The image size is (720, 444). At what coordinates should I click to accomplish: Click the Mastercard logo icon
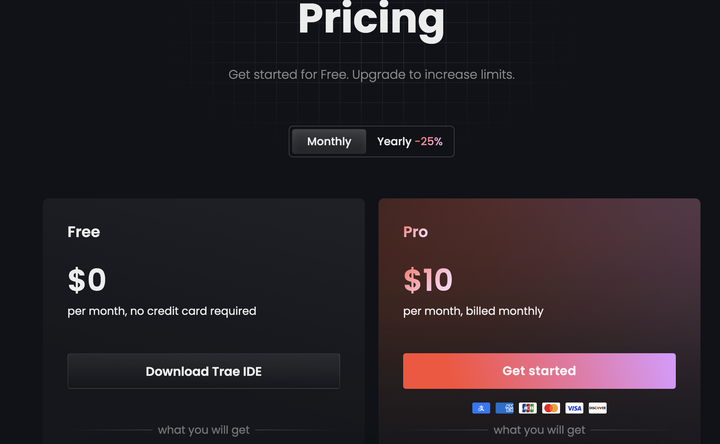coord(551,408)
